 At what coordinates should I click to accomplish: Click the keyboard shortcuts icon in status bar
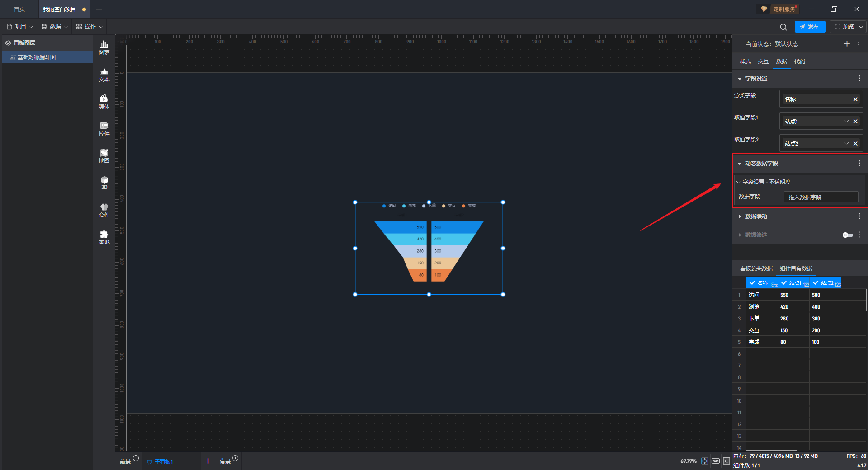pos(716,461)
